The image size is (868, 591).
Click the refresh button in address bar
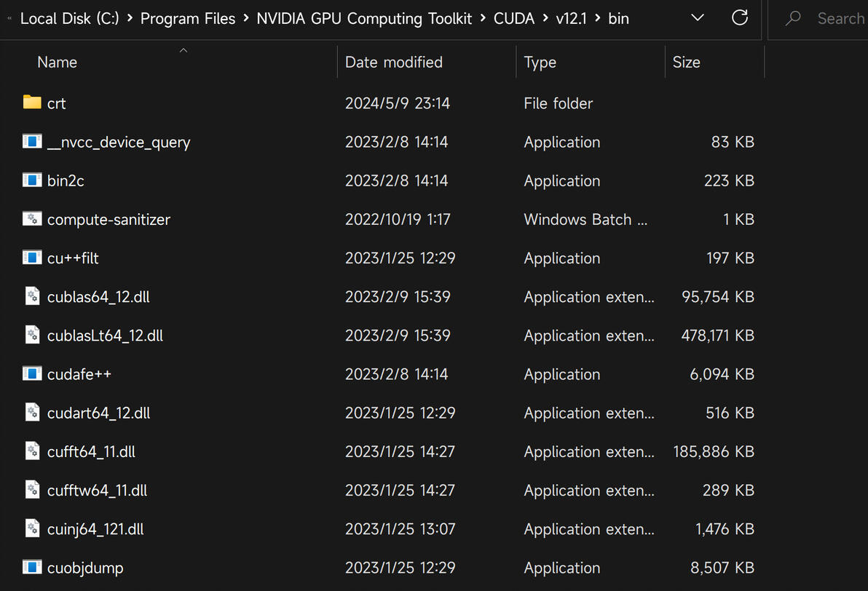click(x=740, y=18)
